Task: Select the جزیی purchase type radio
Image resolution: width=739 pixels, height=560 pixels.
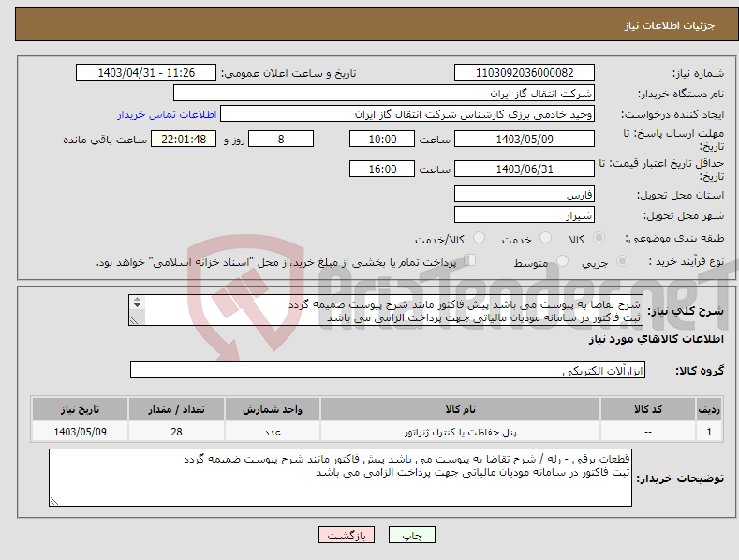Action: 622,260
